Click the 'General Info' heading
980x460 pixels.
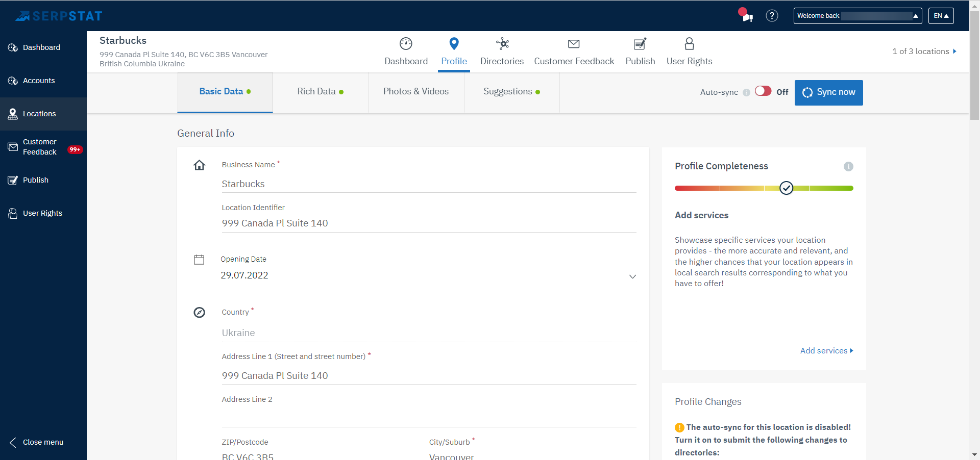206,133
